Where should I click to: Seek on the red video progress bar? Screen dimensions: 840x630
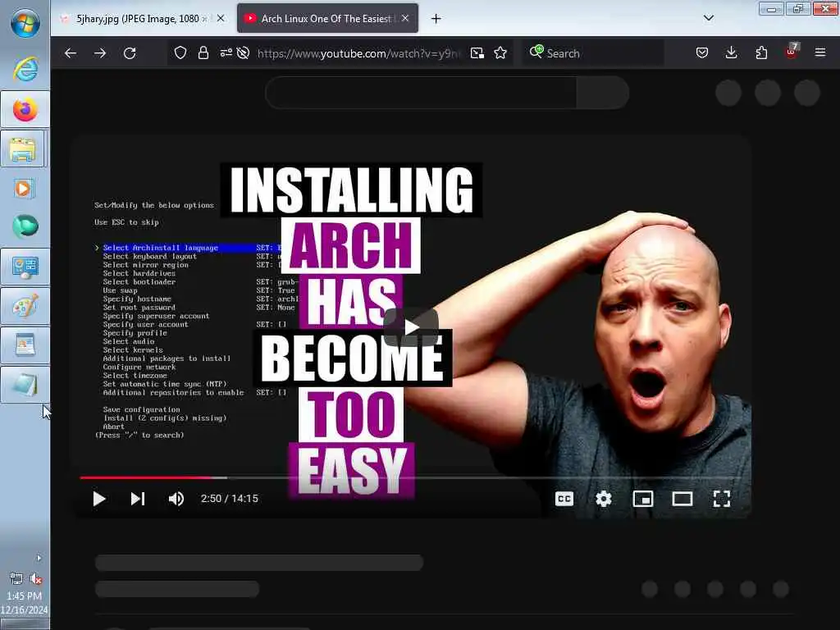[410, 477]
